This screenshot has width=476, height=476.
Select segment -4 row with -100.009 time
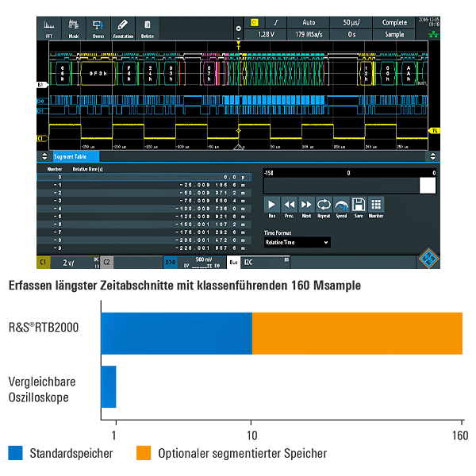(x=144, y=209)
